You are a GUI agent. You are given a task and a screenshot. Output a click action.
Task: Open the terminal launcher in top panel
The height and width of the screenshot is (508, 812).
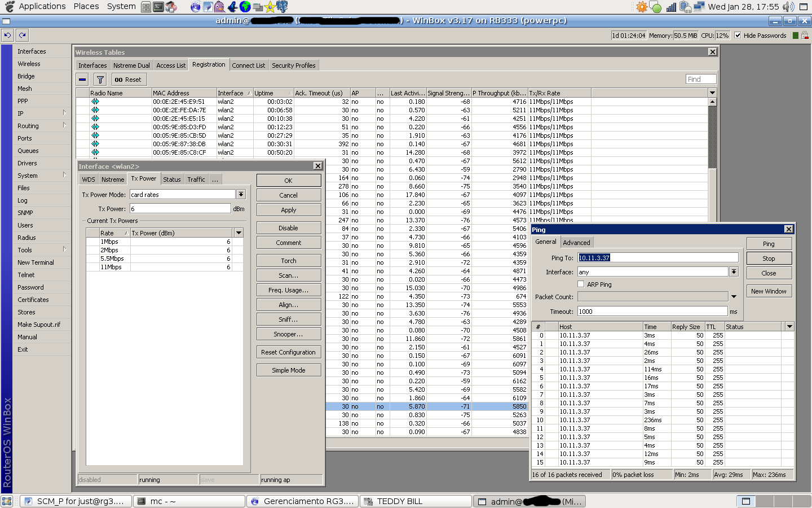click(158, 7)
